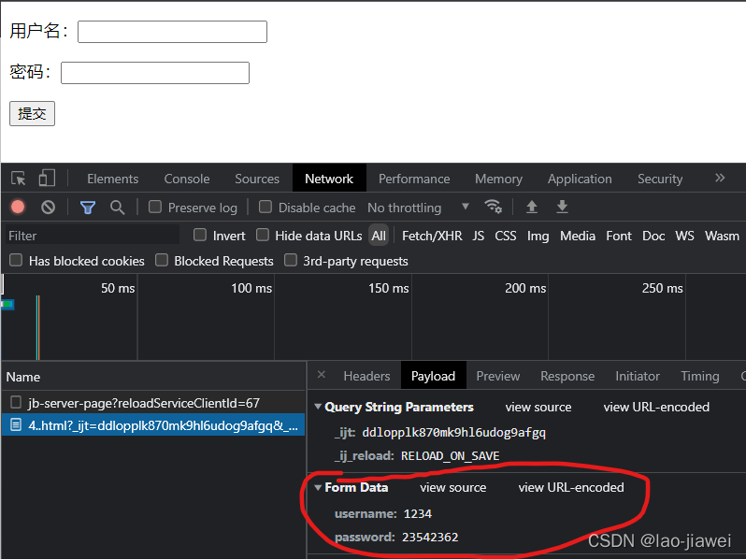The width and height of the screenshot is (746, 560).
Task: Click the username value 1234
Action: coord(418,513)
